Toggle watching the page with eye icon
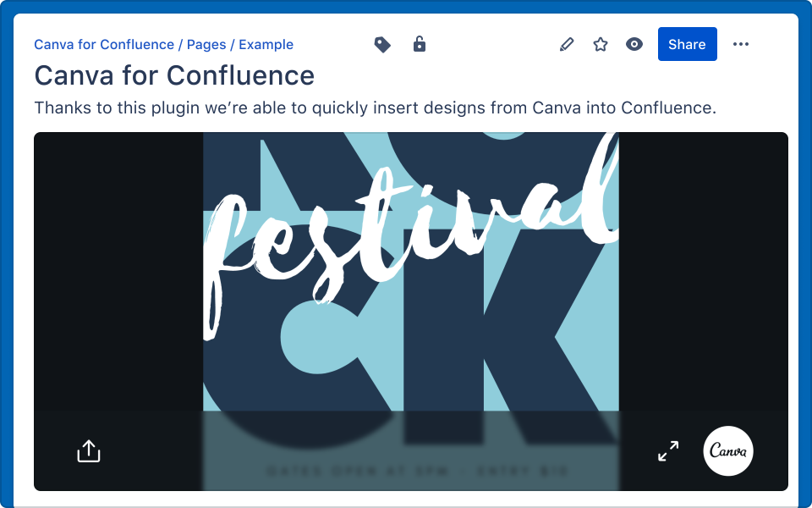Viewport: 812px width, 508px height. [x=634, y=45]
